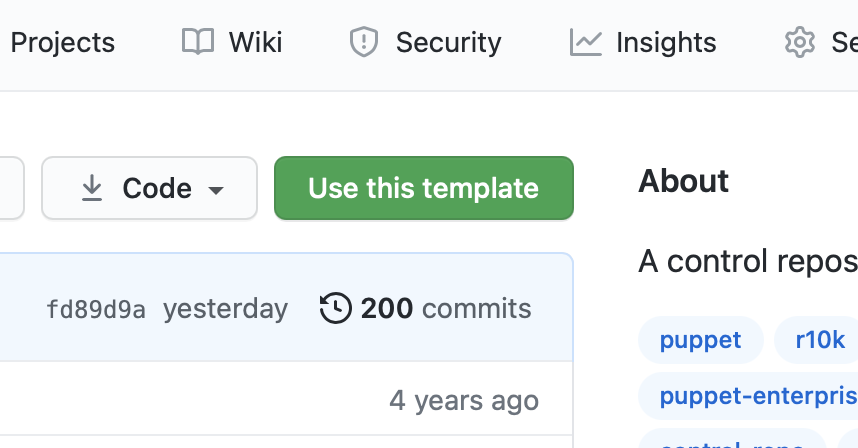
Task: Select the puppet topic tag
Action: [x=700, y=339]
